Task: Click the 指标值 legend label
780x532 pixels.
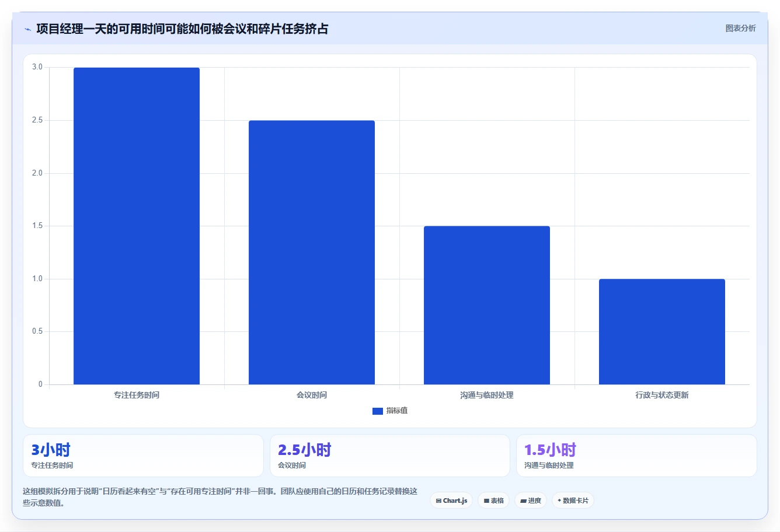Action: (397, 411)
